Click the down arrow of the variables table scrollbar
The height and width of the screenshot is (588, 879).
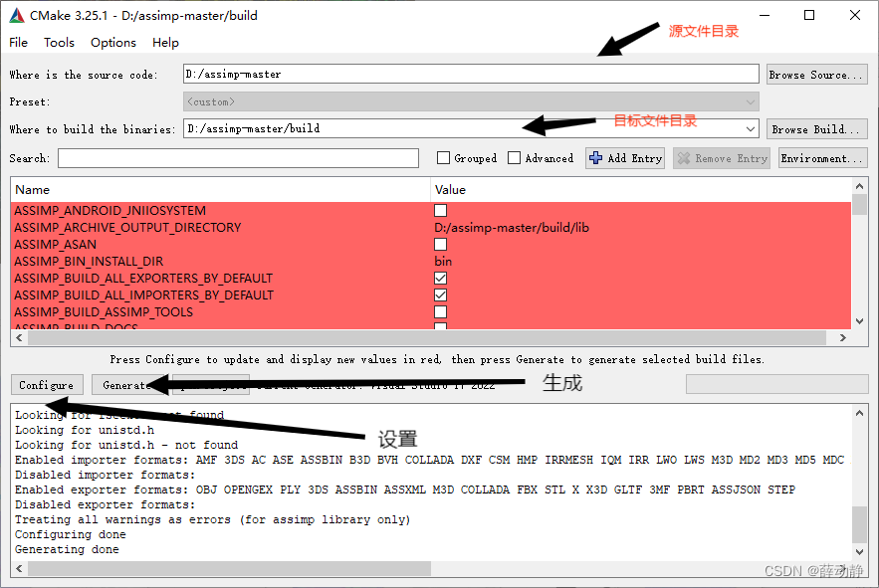tap(858, 320)
